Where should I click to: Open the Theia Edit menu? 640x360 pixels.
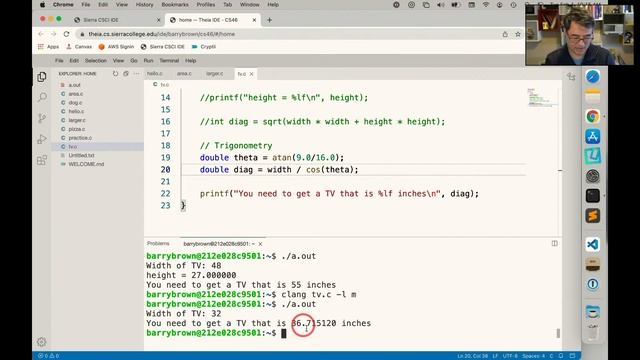[74, 60]
